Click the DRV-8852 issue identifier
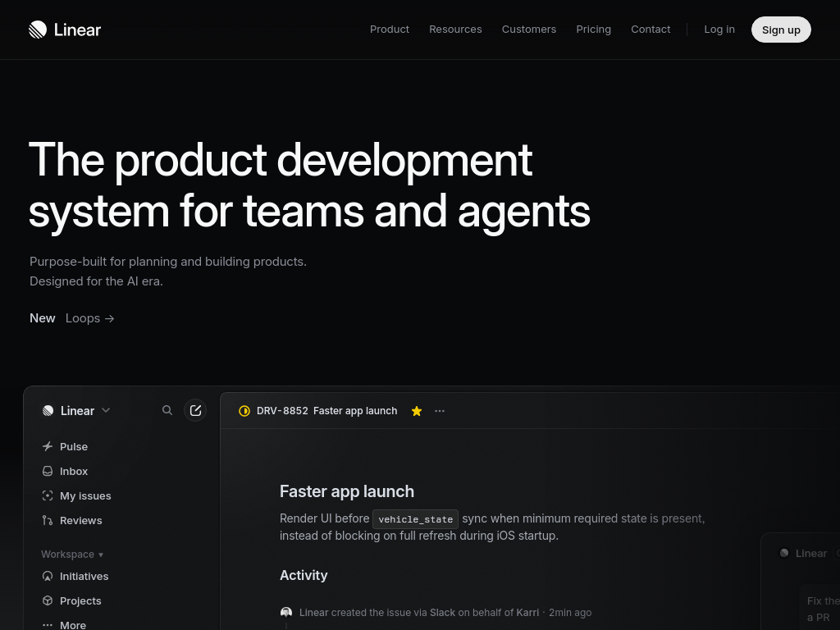840x630 pixels. point(282,411)
